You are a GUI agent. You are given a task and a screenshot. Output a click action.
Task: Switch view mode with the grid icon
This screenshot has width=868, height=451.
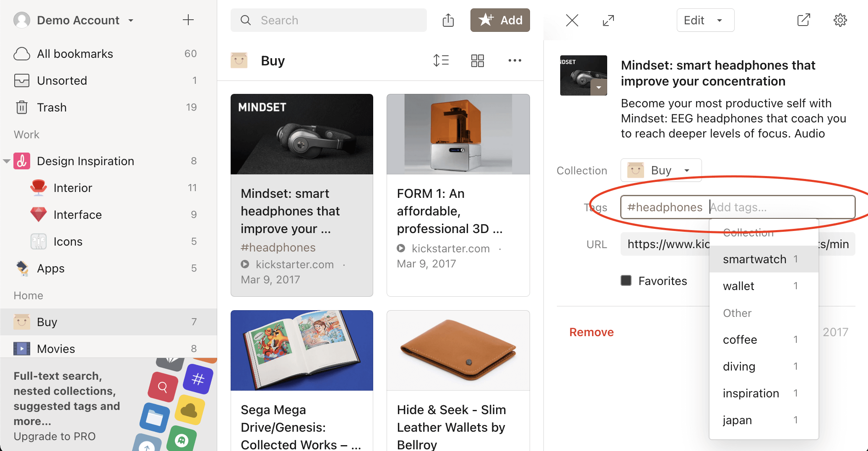[x=477, y=60]
